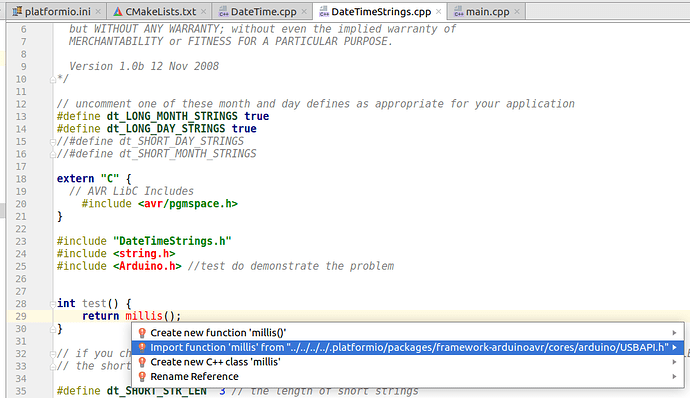Click the CMake triangle icon on CMakeLists.txt tab
The height and width of the screenshot is (398, 690).
click(117, 12)
